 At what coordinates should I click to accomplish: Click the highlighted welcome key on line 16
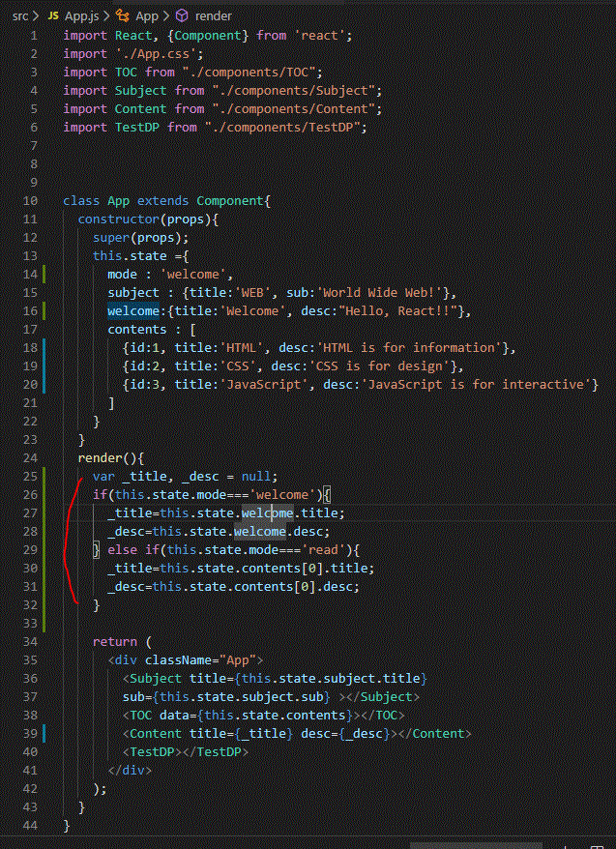pyautogui.click(x=133, y=311)
